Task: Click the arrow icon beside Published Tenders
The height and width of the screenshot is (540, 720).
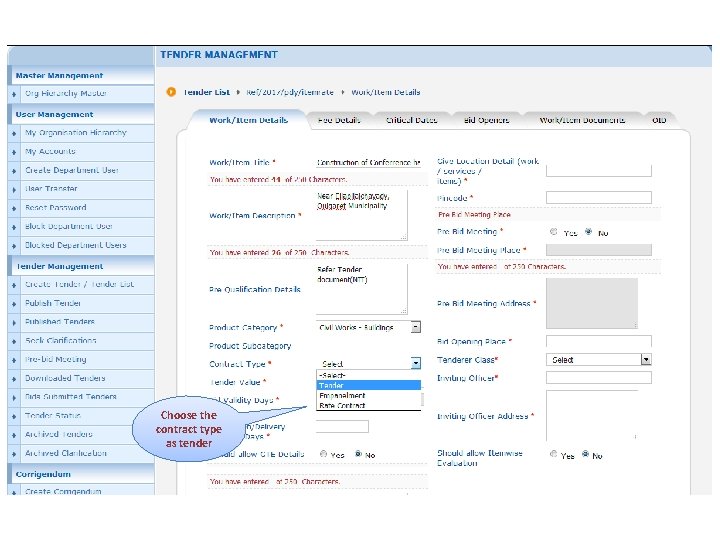Action: [x=14, y=323]
